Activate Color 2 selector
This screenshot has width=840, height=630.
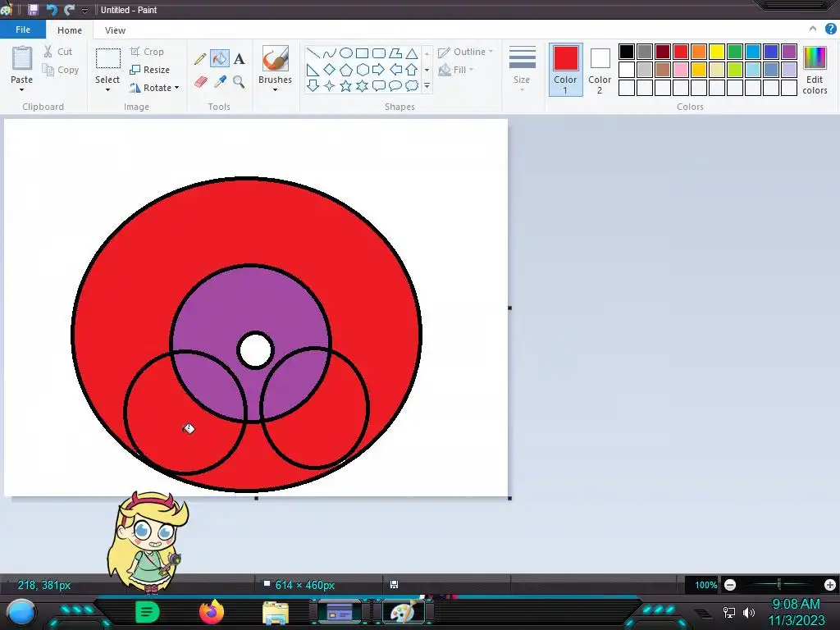tap(600, 70)
